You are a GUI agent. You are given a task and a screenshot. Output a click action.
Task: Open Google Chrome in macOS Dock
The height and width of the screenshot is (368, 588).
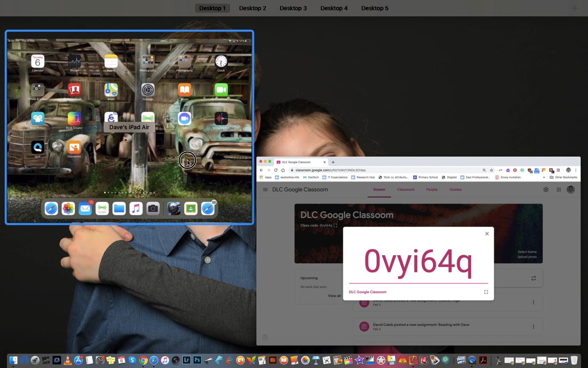pos(143,360)
